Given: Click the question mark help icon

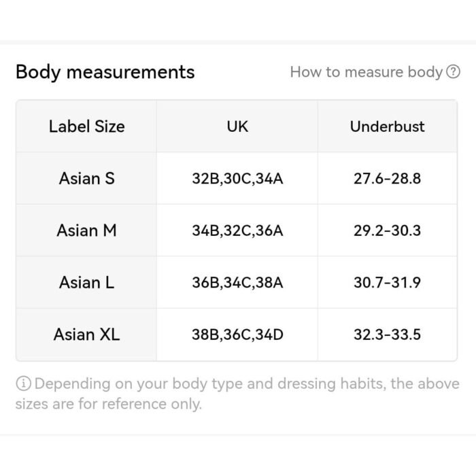Looking at the screenshot, I should pos(453,72).
